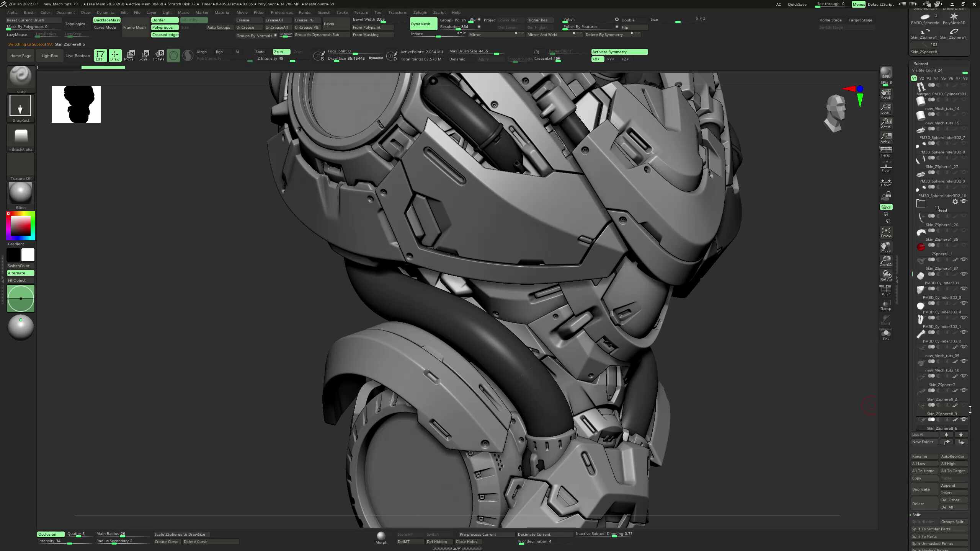Toggle the BackfaceMask option

coord(107,20)
